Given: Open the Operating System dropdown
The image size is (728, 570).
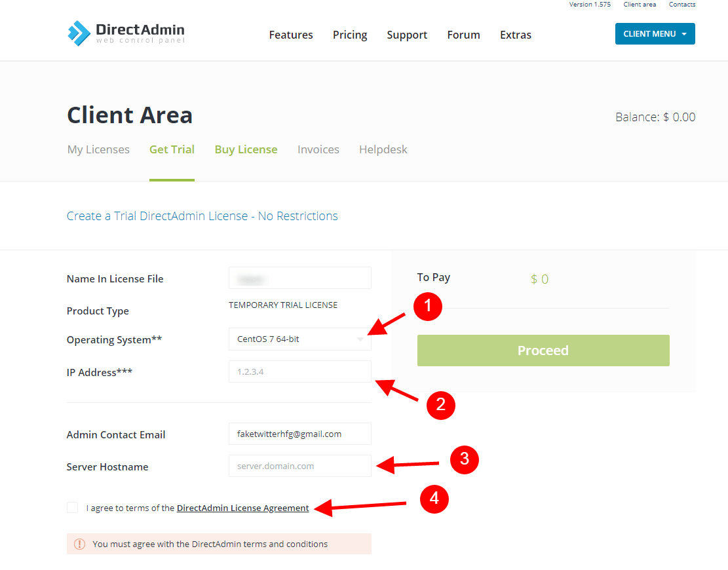Looking at the screenshot, I should (x=300, y=339).
